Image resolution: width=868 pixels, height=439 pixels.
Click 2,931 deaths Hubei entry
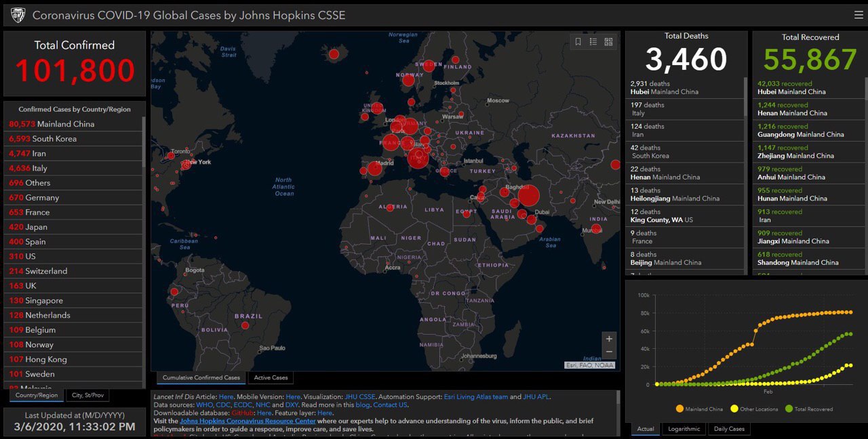[684, 88]
